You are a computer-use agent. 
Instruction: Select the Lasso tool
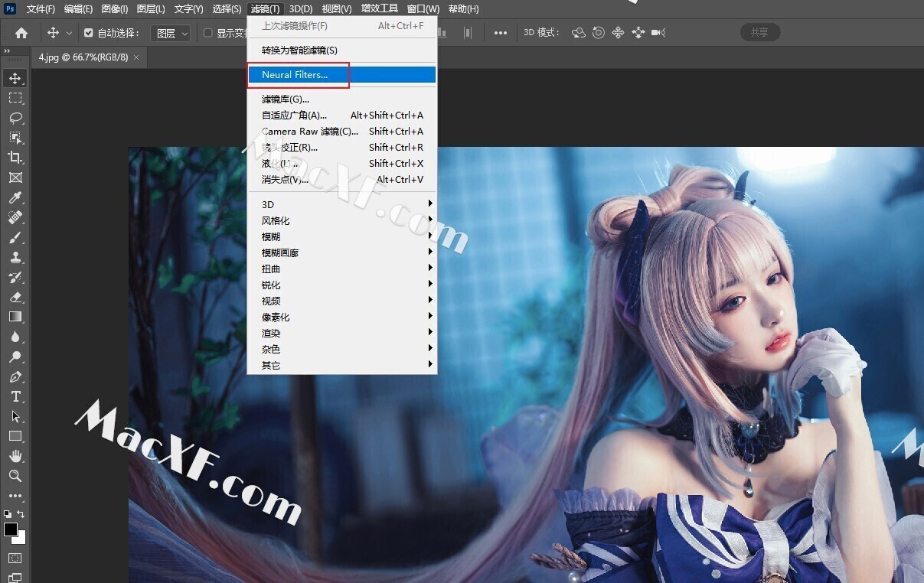click(15, 118)
